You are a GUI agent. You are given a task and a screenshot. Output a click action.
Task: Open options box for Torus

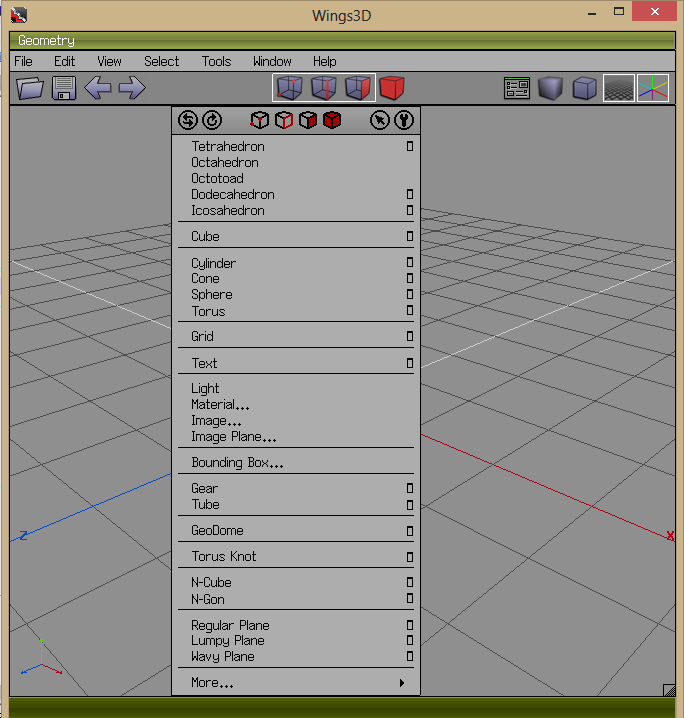tap(410, 310)
